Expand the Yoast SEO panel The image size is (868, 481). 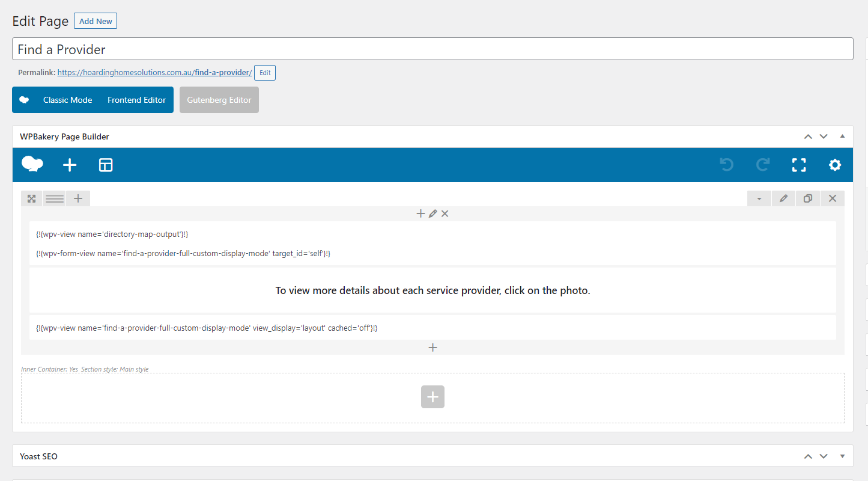pos(842,456)
